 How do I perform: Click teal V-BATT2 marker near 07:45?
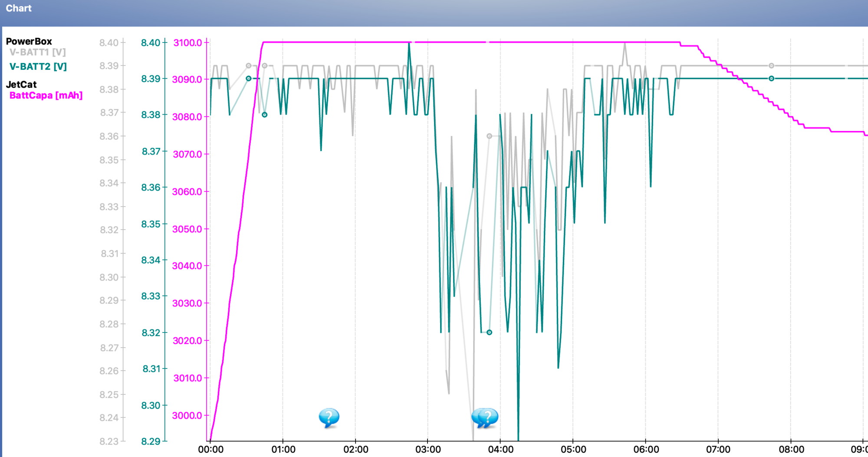tap(771, 79)
